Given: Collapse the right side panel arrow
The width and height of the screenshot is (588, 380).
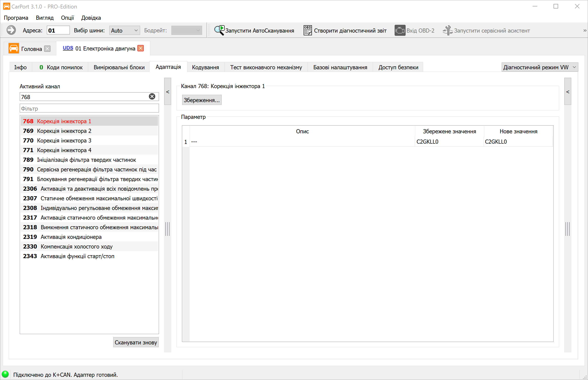Looking at the screenshot, I should click(x=568, y=92).
